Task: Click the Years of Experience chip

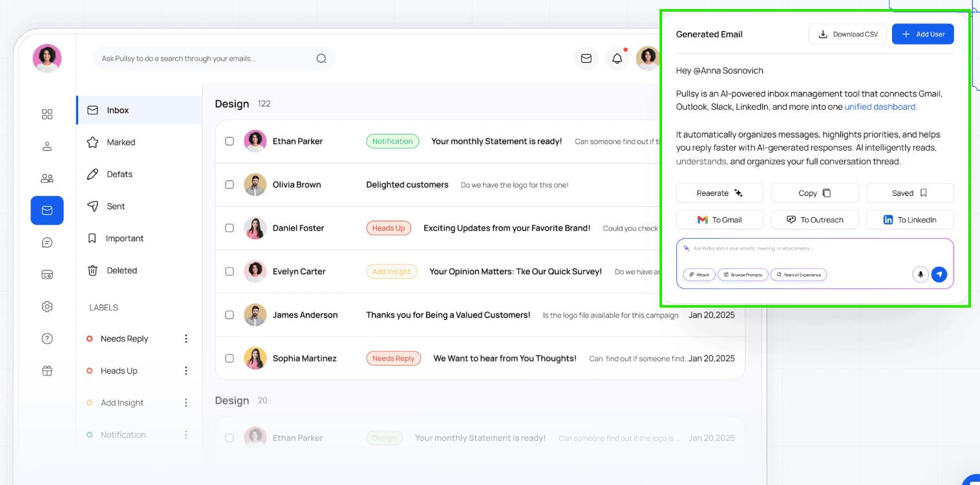Action: tap(799, 275)
